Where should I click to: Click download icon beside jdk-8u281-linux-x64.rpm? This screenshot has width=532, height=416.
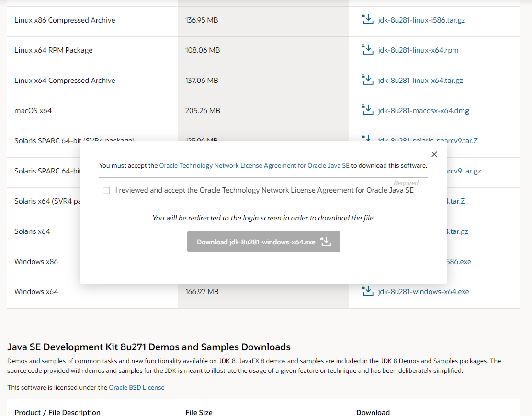click(x=367, y=50)
